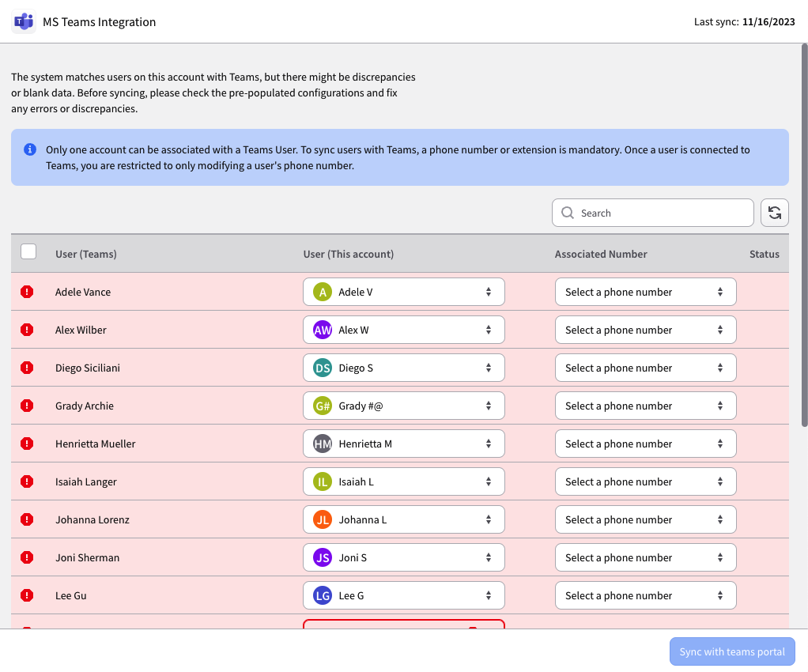Click the Lee Gu Teams user name

click(70, 596)
